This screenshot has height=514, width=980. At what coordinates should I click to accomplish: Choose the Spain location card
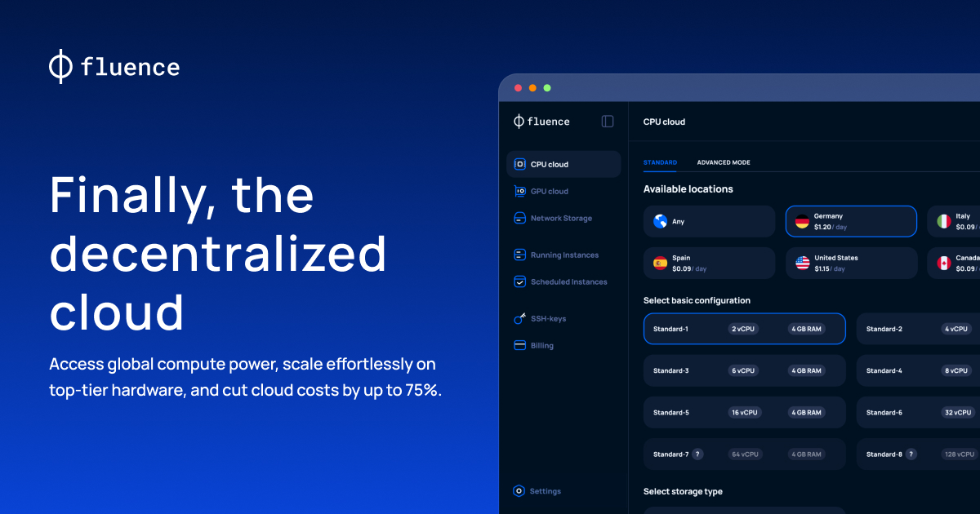pos(709,263)
